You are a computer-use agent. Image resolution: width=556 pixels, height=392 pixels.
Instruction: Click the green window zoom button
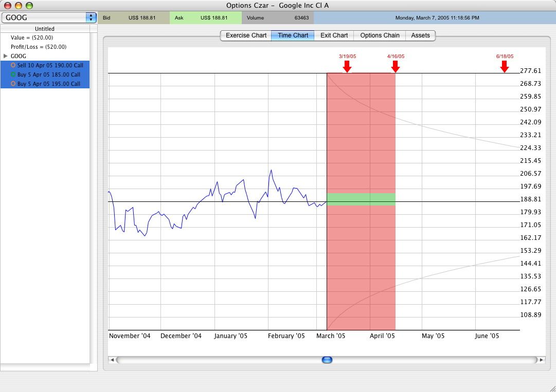(29, 5)
